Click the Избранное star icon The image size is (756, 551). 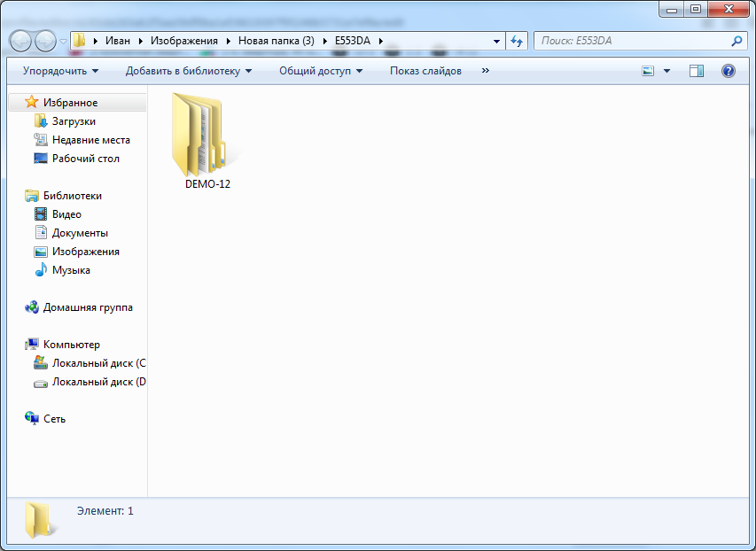click(x=31, y=102)
